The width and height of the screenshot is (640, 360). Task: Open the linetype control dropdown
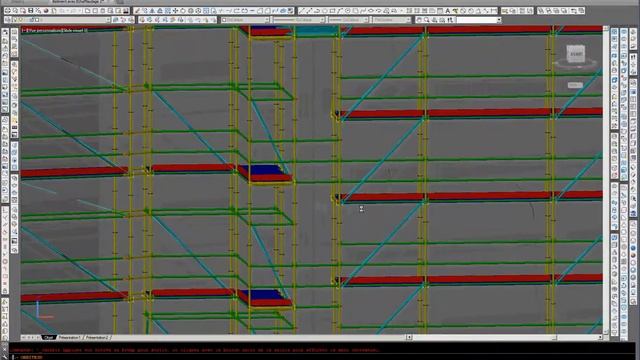tap(322, 20)
